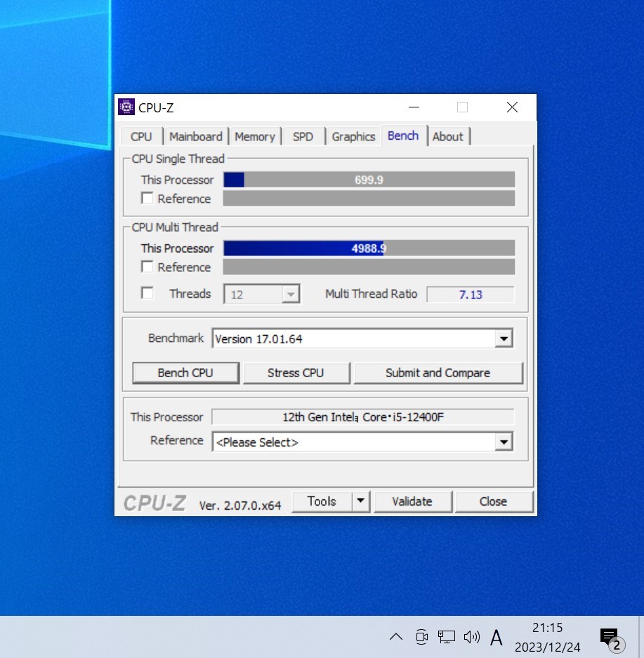644x658 pixels.
Task: Enable Reference checkbox under CPU Multi Thread
Action: (x=147, y=266)
